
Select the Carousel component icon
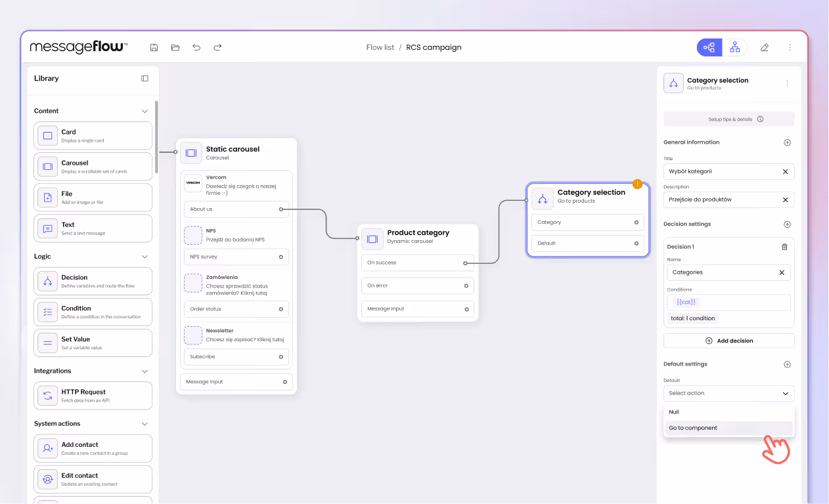point(47,166)
